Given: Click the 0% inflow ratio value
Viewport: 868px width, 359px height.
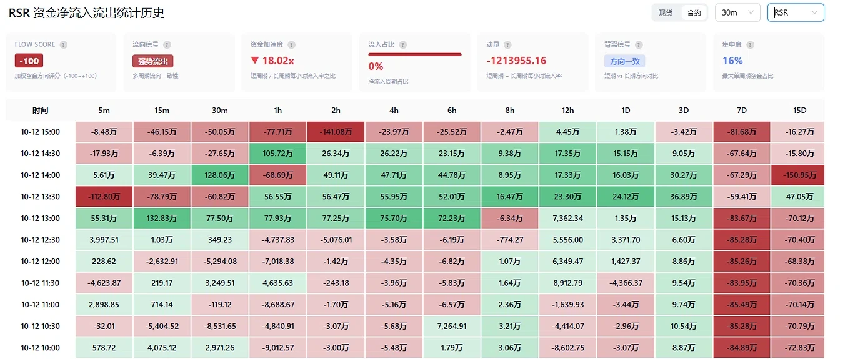Looking at the screenshot, I should point(376,66).
